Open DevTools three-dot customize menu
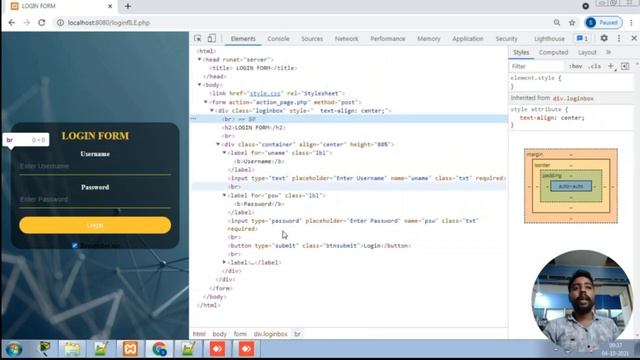 619,38
